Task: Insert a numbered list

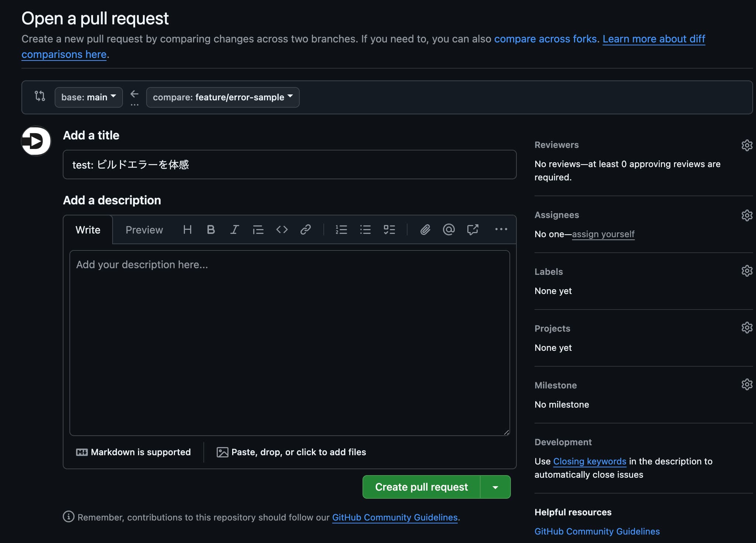Action: tap(341, 230)
